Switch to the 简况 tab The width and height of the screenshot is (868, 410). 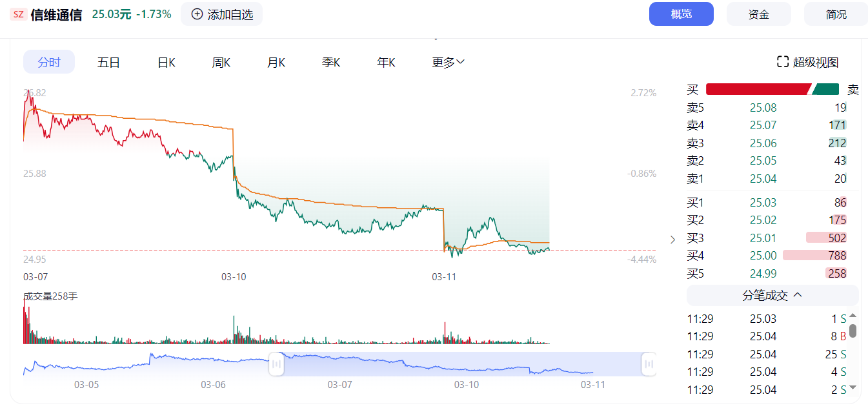(x=835, y=14)
